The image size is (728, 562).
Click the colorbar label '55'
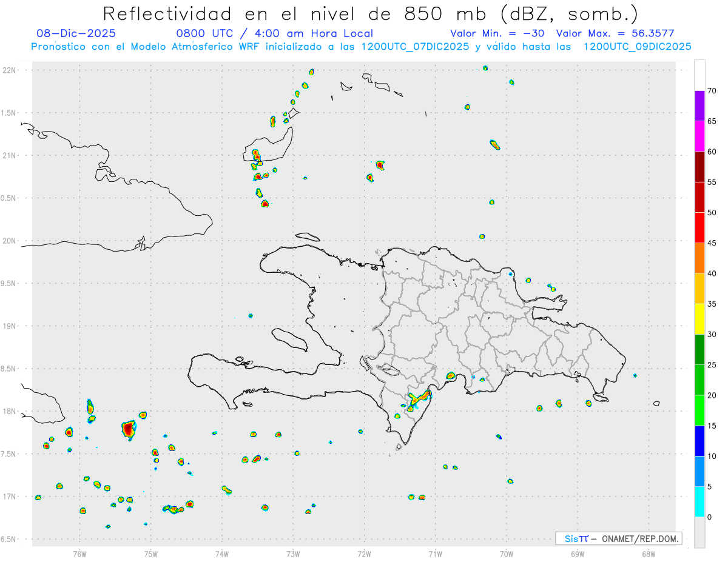[x=712, y=182]
